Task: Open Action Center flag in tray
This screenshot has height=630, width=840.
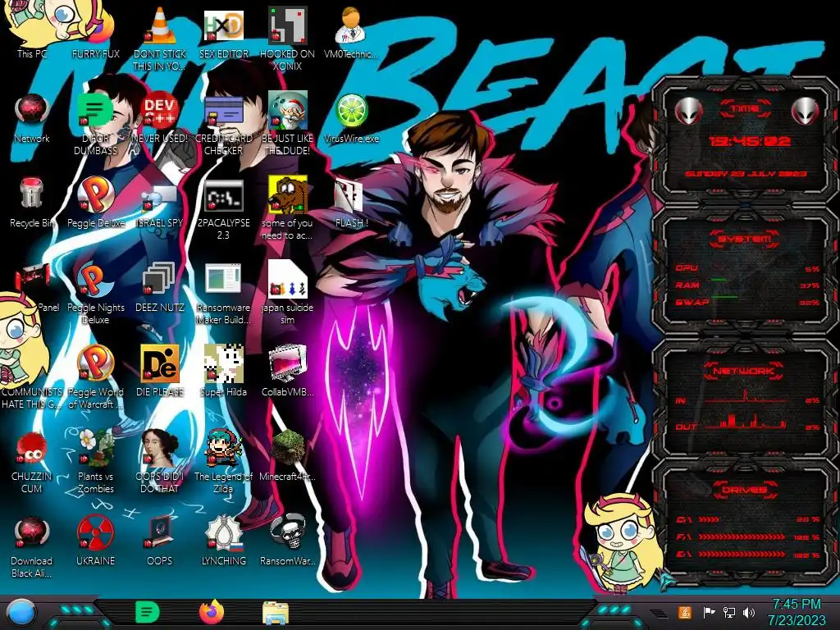Action: [709, 612]
